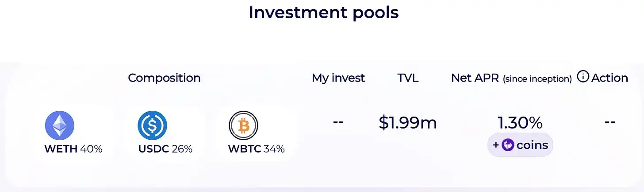Click the 1.30% APR value
The height and width of the screenshot is (192, 644).
(520, 122)
